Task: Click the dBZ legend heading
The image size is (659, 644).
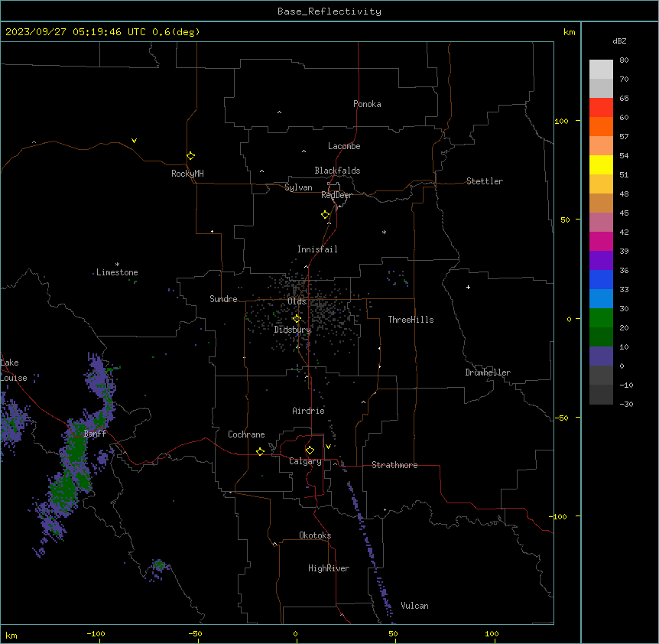Action: (619, 41)
